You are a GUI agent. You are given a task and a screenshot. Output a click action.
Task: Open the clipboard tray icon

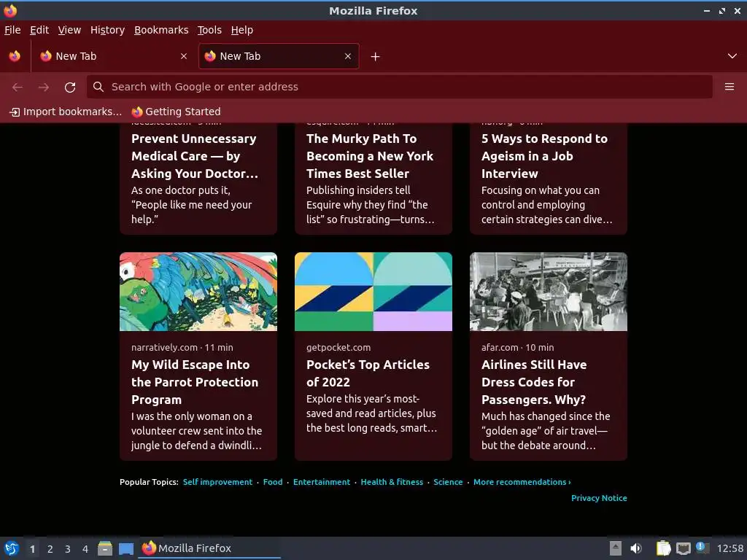click(663, 548)
